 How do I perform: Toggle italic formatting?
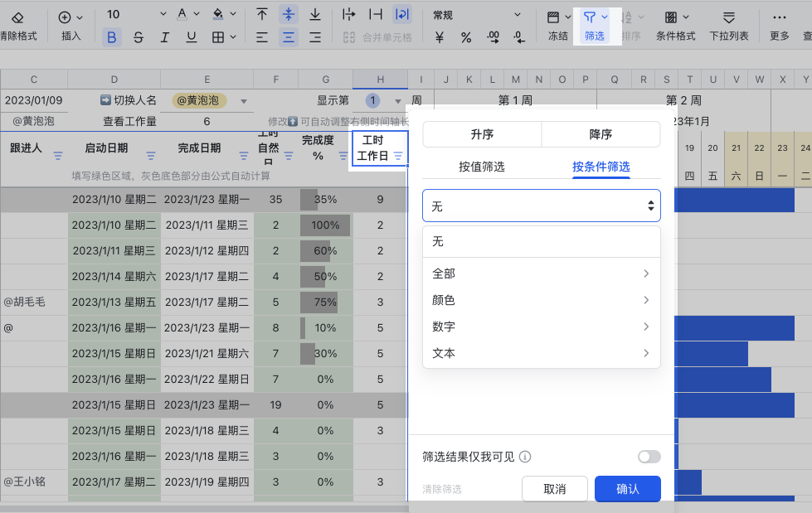165,37
